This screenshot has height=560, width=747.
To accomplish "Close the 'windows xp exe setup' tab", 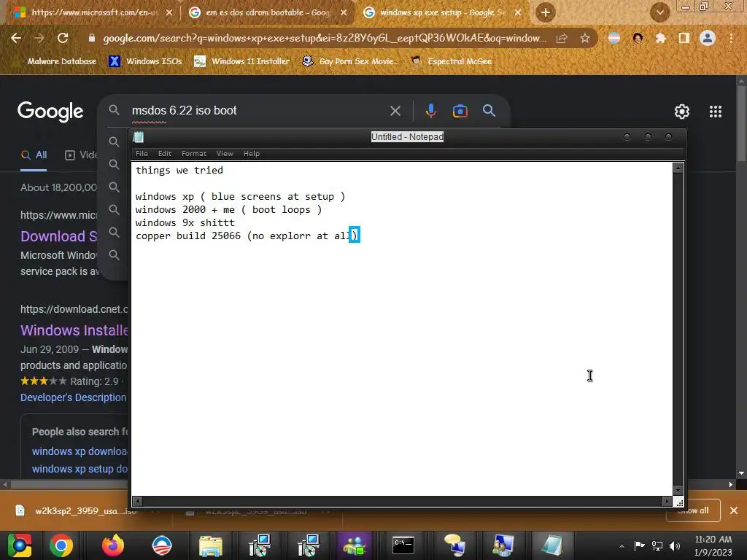I will click(x=518, y=12).
